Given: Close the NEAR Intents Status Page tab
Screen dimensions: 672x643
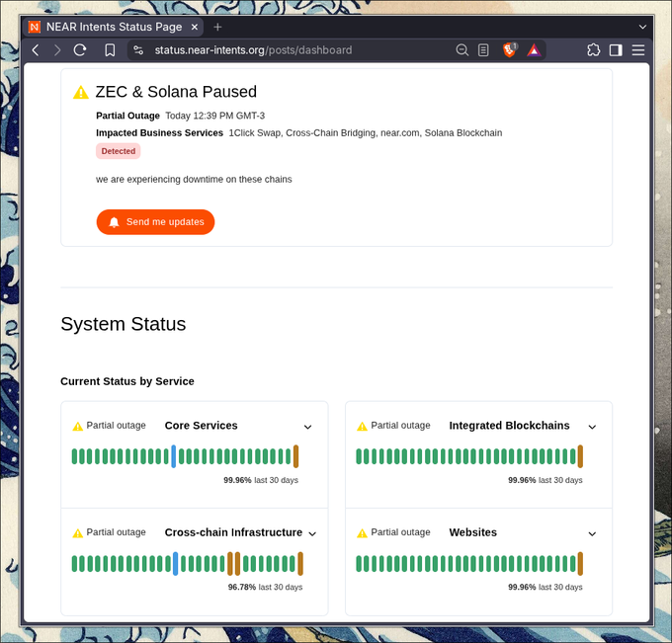Looking at the screenshot, I should (195, 27).
